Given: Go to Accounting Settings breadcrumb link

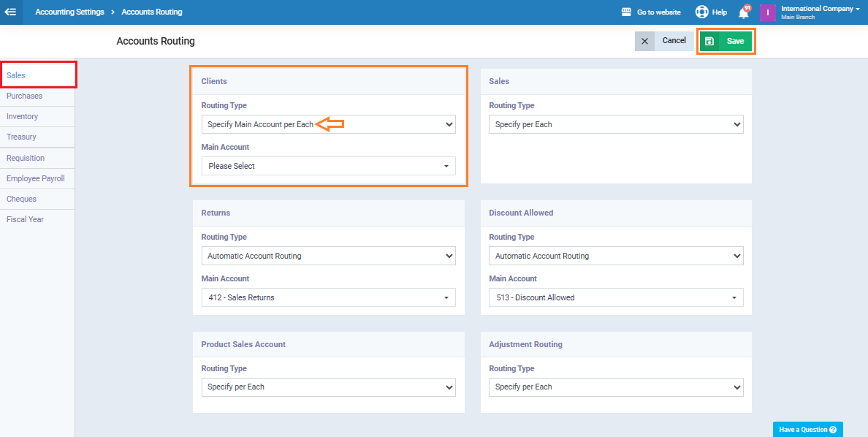Looking at the screenshot, I should pos(69,12).
